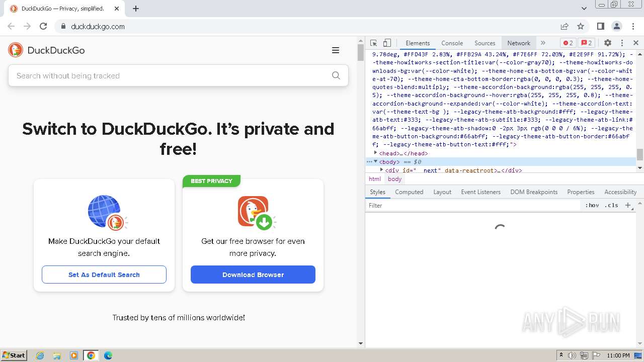Open File Explorer from taskbar
644x362 pixels.
coord(57,355)
